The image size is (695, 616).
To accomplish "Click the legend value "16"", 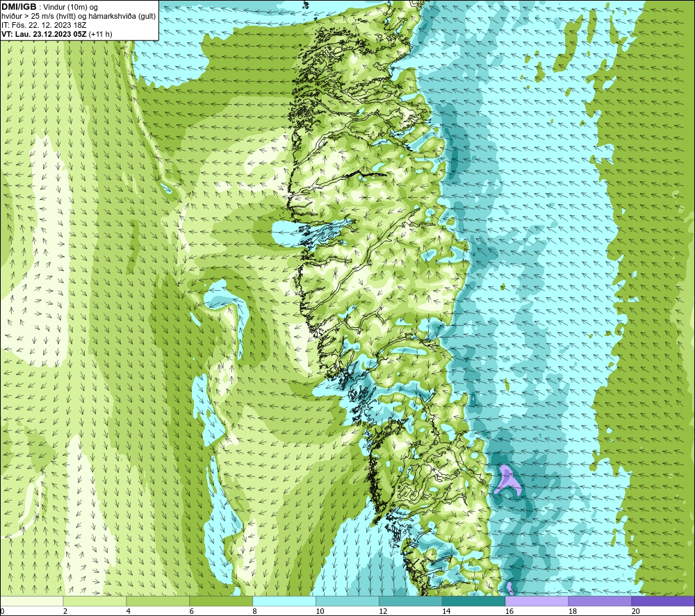I will click(509, 611).
